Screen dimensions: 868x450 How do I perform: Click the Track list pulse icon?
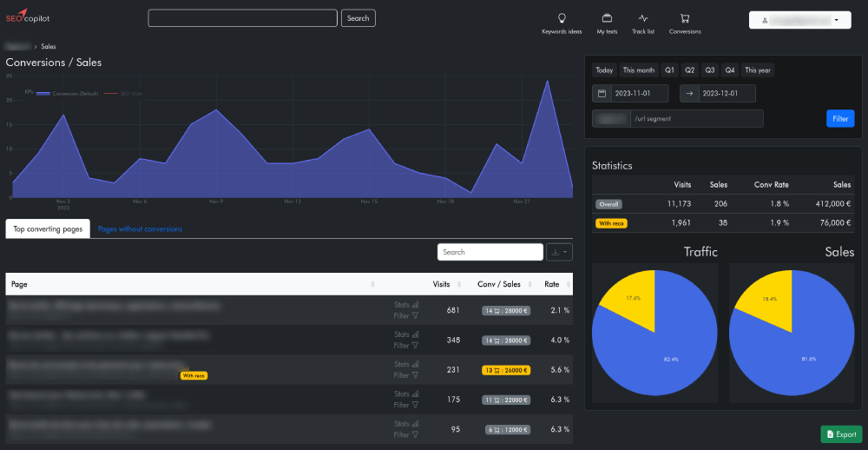click(x=642, y=18)
